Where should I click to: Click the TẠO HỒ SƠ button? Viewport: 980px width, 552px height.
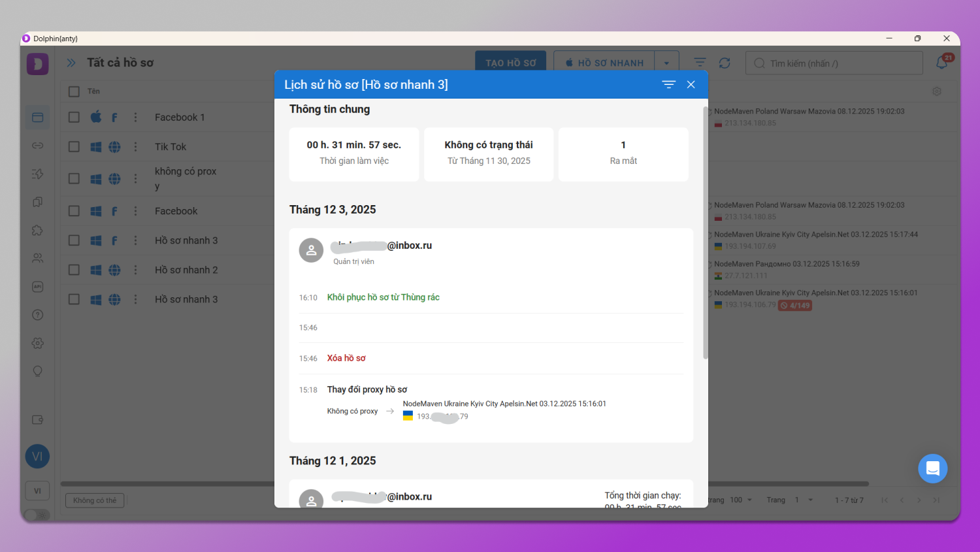510,63
